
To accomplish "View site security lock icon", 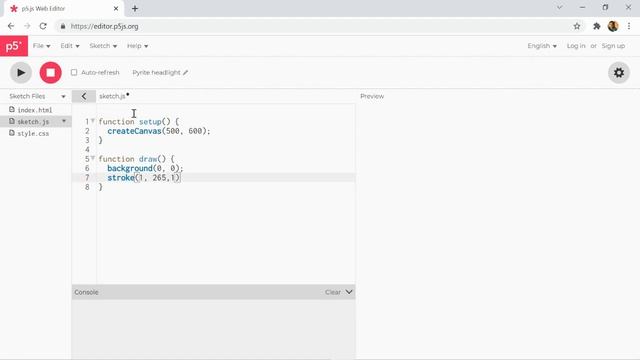I will 62,26.
